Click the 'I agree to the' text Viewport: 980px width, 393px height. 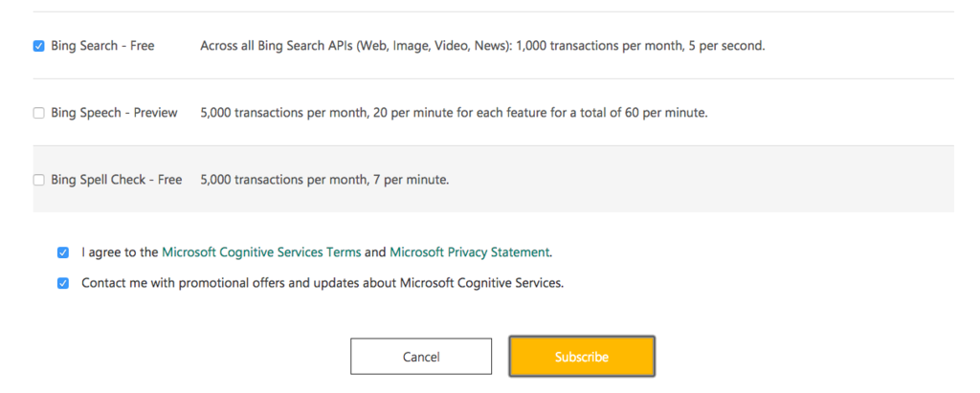[120, 252]
